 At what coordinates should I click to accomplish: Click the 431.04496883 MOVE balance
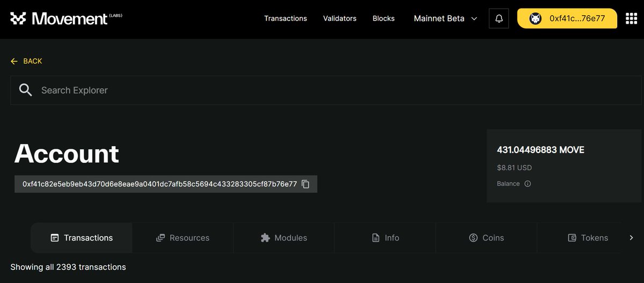point(540,150)
